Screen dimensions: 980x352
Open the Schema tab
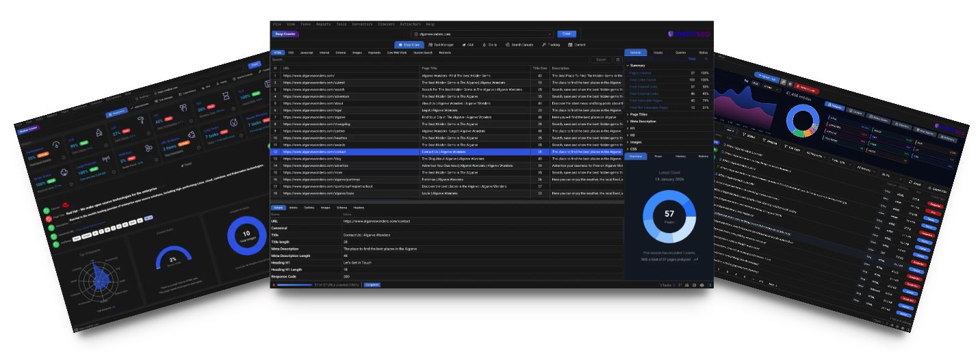tap(341, 207)
